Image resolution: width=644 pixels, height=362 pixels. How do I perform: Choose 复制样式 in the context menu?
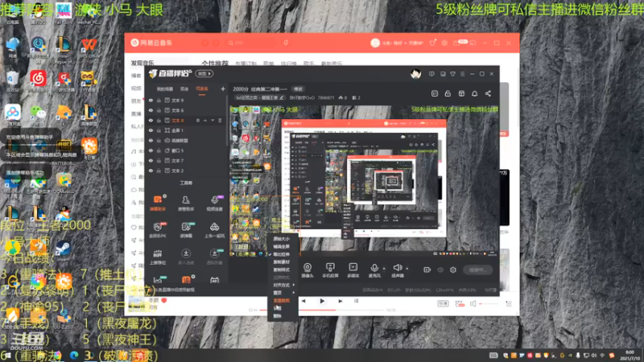283,269
